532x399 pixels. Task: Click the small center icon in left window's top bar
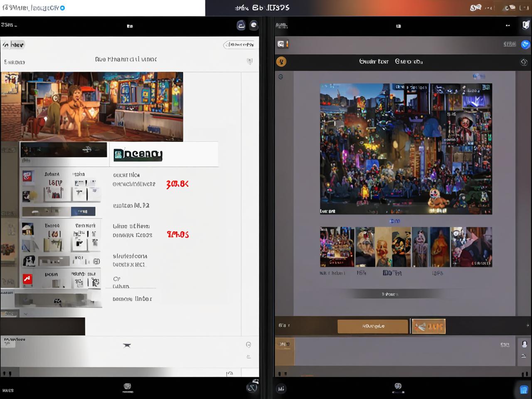(130, 26)
